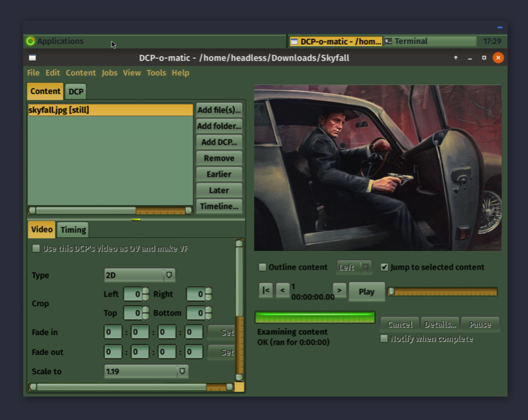Jump to start of preview

[266, 290]
